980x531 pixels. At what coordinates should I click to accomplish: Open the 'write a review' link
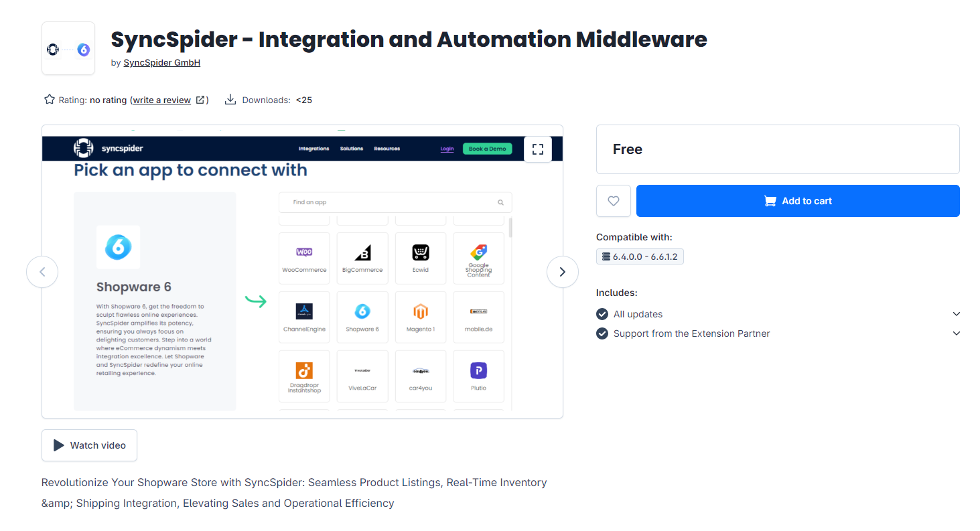coord(161,100)
